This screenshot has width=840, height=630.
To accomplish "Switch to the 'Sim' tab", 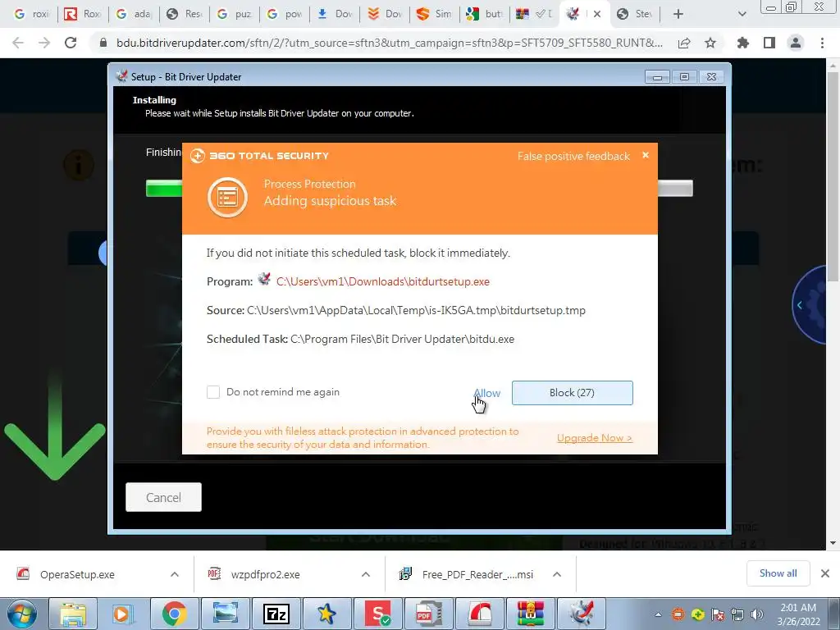I will click(435, 14).
